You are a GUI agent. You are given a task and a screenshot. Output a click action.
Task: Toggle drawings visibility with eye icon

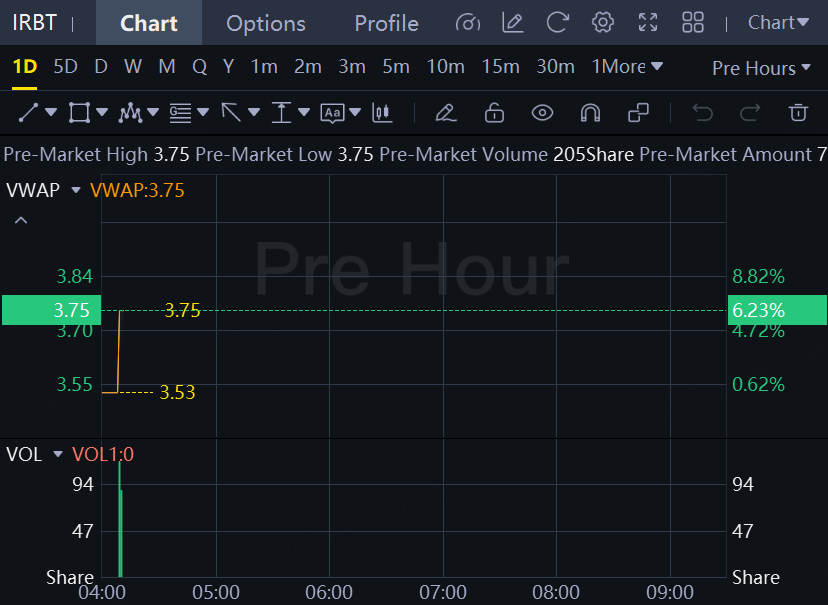(x=542, y=113)
